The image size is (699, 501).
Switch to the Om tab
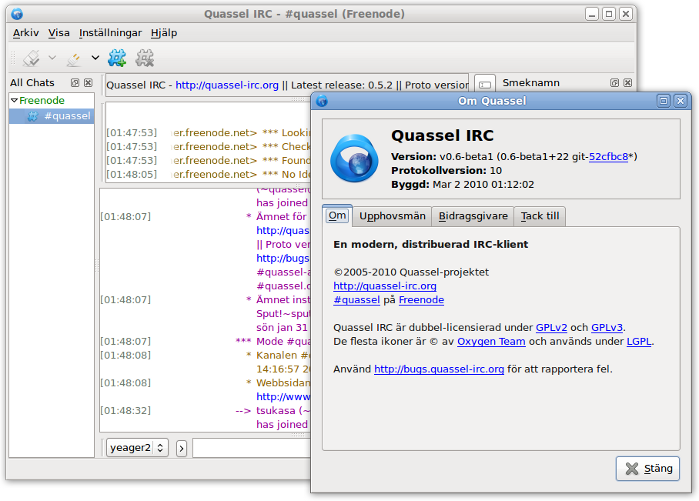tap(337, 216)
